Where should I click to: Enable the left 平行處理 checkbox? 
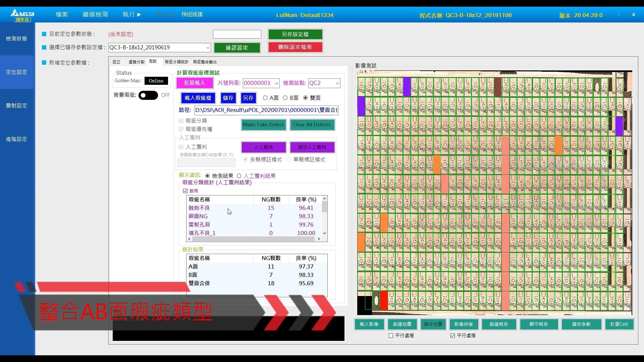pyautogui.click(x=391, y=336)
